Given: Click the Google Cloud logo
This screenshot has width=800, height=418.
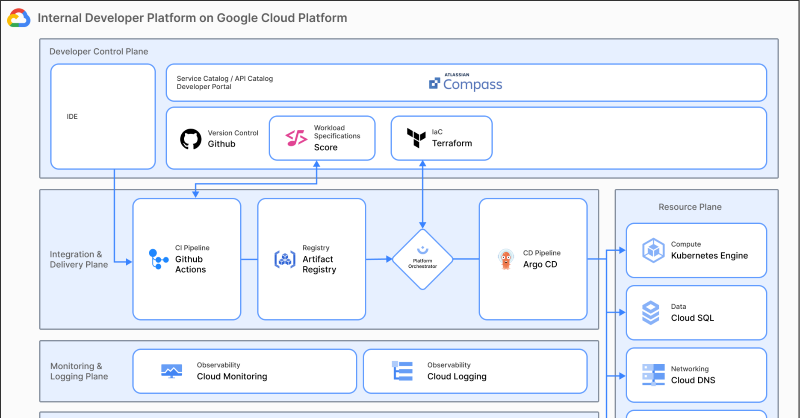Looking at the screenshot, I should pyautogui.click(x=18, y=18).
